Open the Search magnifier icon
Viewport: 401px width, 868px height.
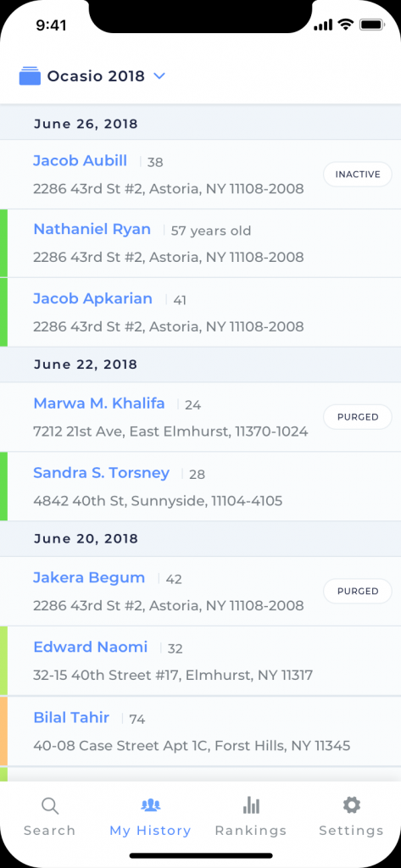pos(50,806)
